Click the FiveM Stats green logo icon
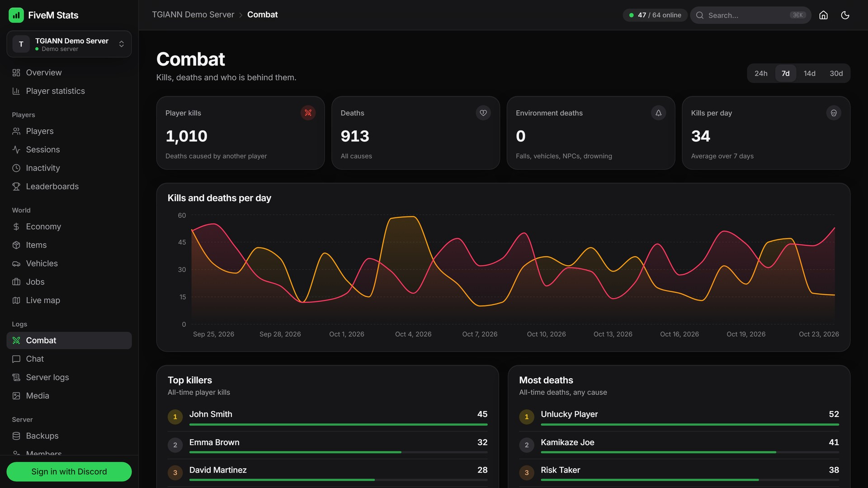 click(16, 15)
